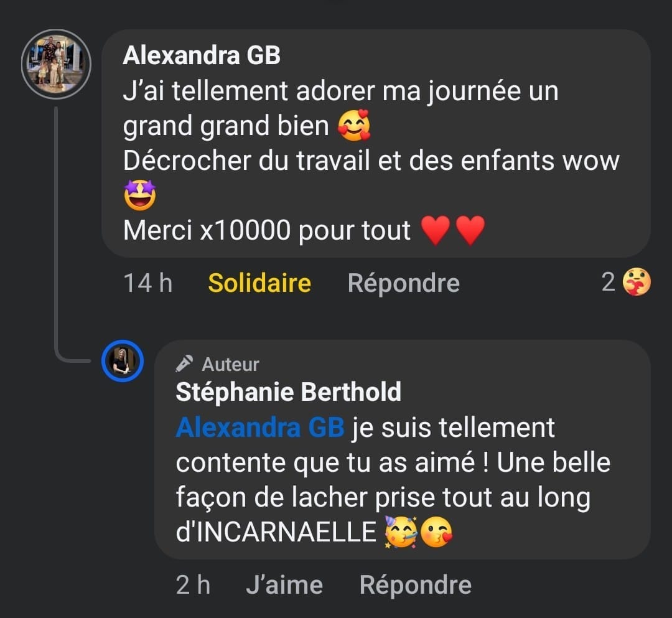The width and height of the screenshot is (672, 618).
Task: Click the 2 h reply timestamp
Action: tap(193, 585)
